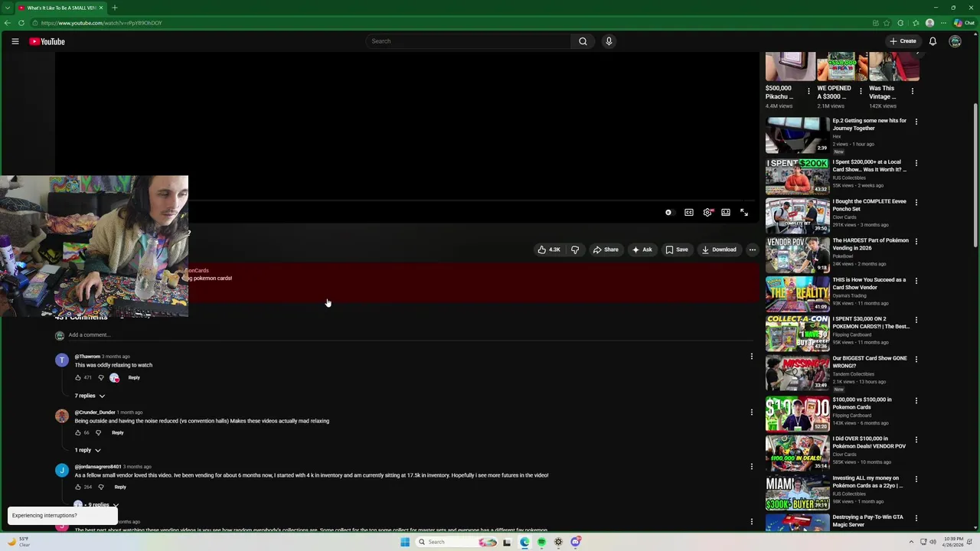Go to YouTube home via logo
The height and width of the screenshot is (551, 980).
[47, 41]
